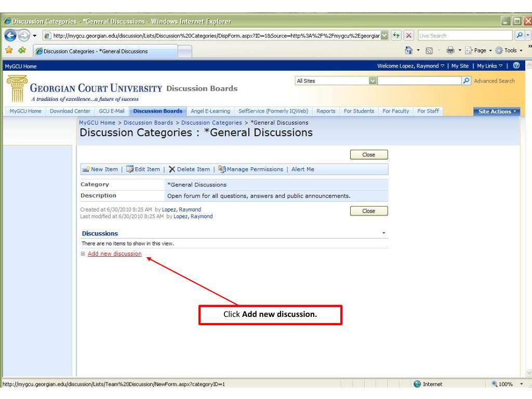Viewport: 532px width, 399px height.
Task: Click the Advanced Search link
Action: point(495,81)
